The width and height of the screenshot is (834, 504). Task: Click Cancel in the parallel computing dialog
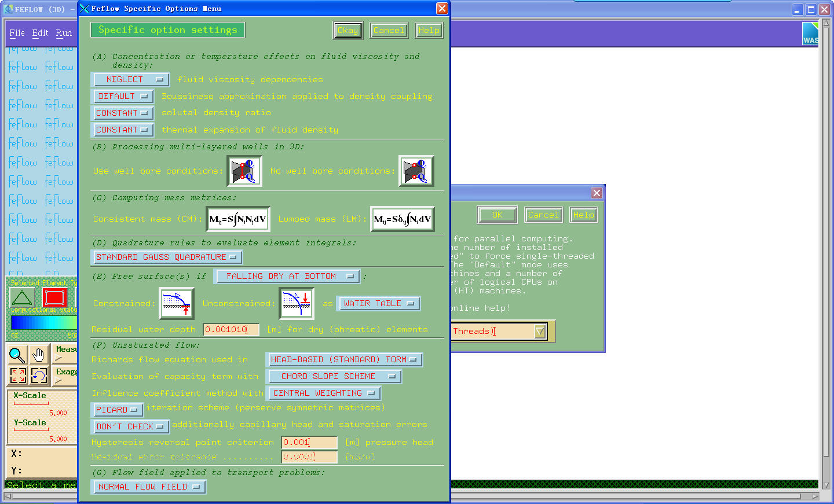click(x=543, y=215)
